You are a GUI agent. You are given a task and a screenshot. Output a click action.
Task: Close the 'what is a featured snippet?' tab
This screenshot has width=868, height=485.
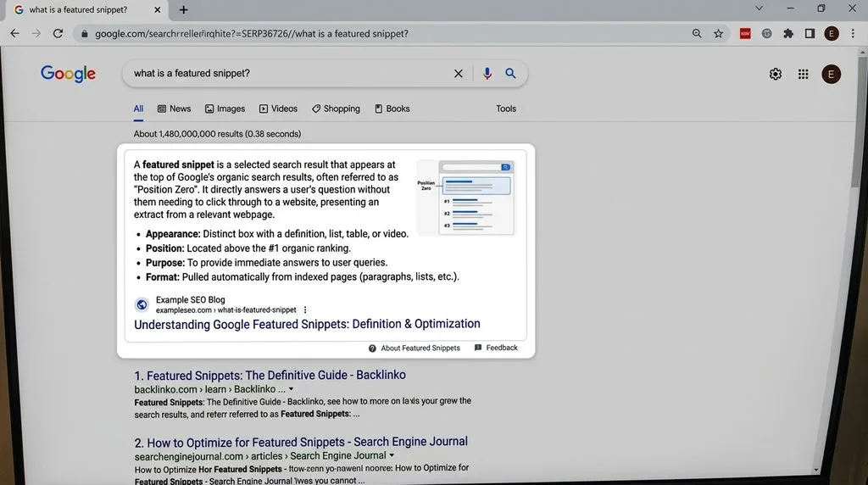(x=157, y=10)
